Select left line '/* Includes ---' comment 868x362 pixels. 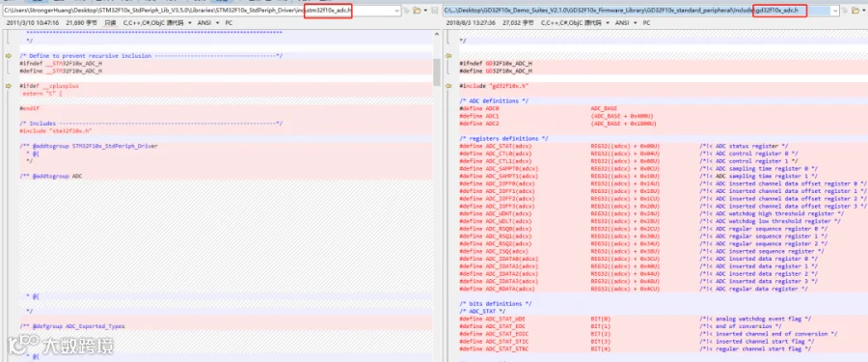pyautogui.click(x=151, y=123)
